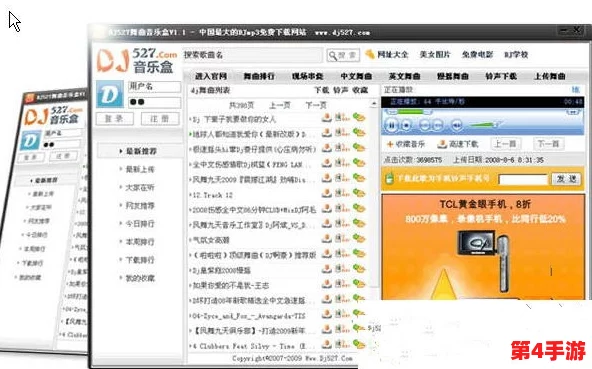Get ringtone for 下辈子我要做你的女人
The height and width of the screenshot is (369, 592).
click(x=342, y=118)
